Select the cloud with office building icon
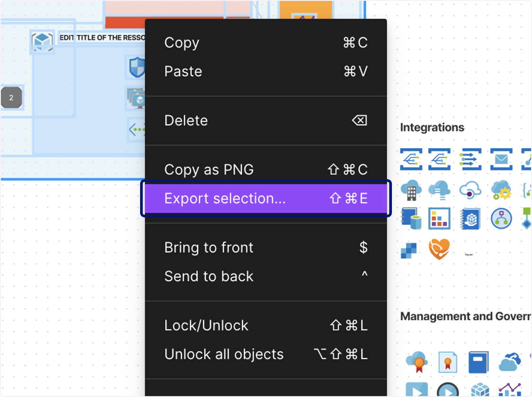 coord(411,190)
